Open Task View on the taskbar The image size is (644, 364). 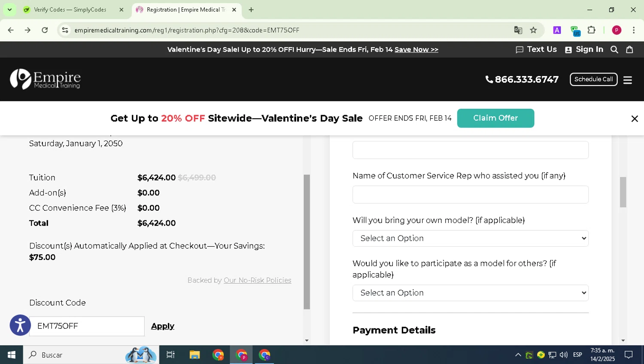[170, 355]
